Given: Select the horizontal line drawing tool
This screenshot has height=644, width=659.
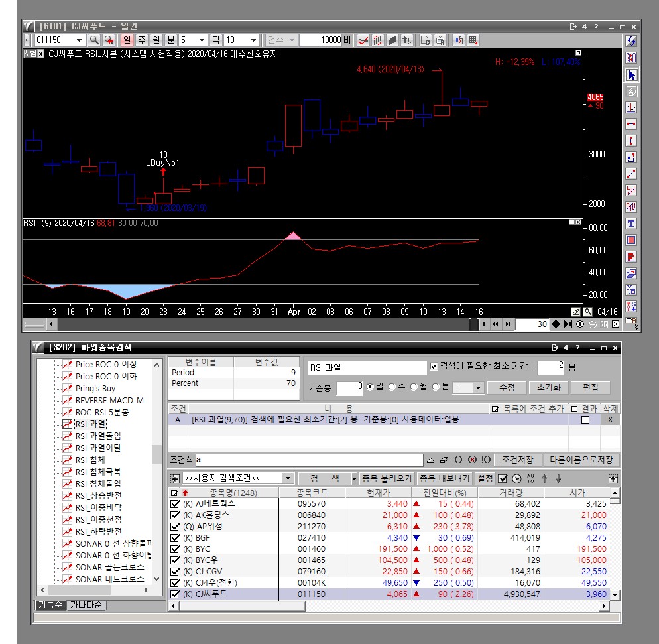Looking at the screenshot, I should point(630,124).
